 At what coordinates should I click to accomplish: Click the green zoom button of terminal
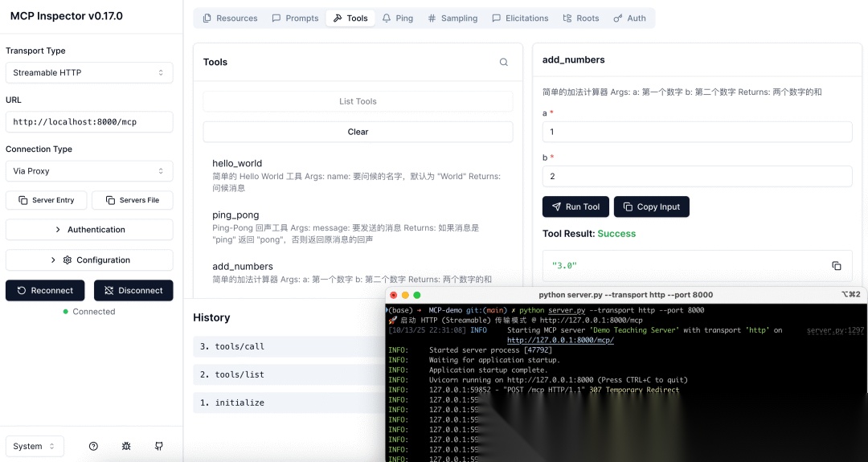tap(417, 295)
